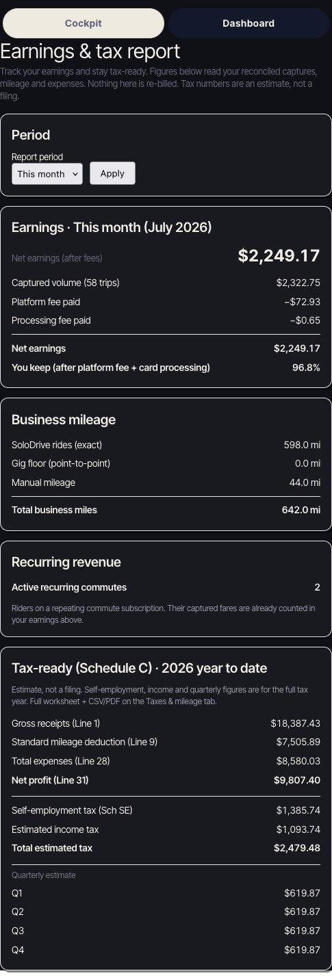Select the 44.0 mi manual mileage value
The height and width of the screenshot is (980, 332).
[x=305, y=482]
